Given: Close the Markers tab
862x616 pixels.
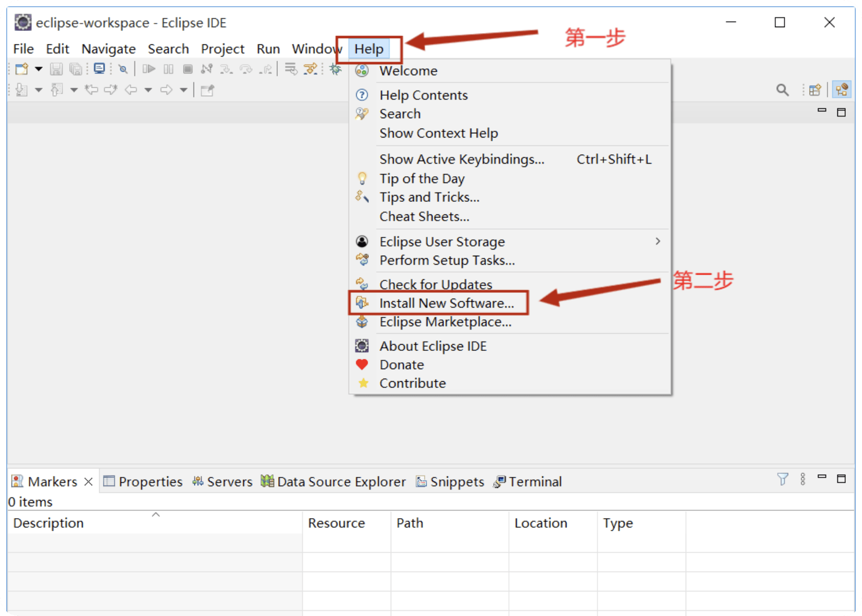Looking at the screenshot, I should click(x=88, y=482).
